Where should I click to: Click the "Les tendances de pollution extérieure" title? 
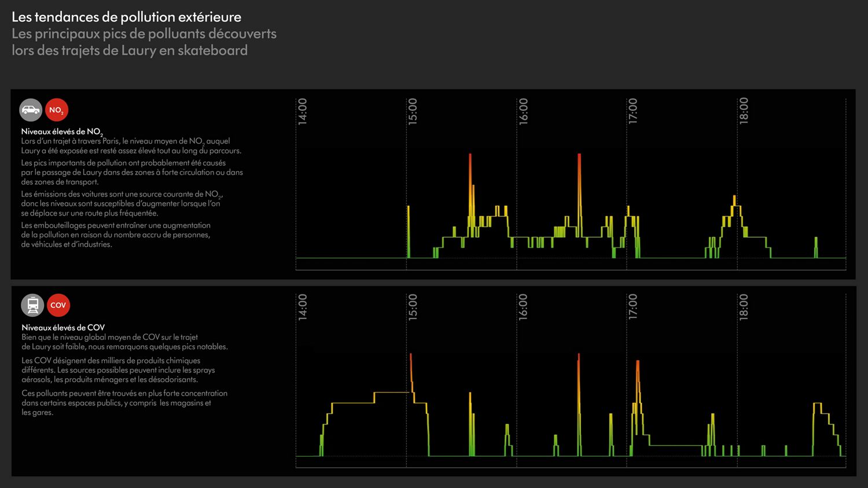point(126,17)
